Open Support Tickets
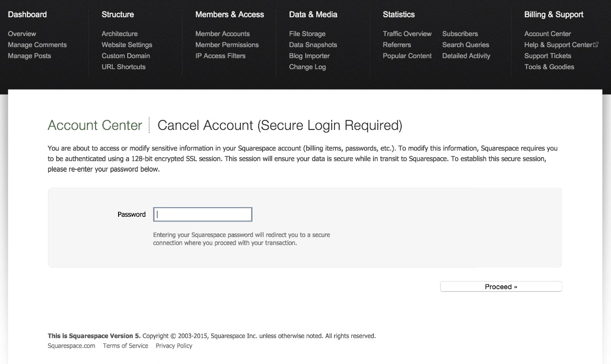The image size is (611, 364). [547, 56]
